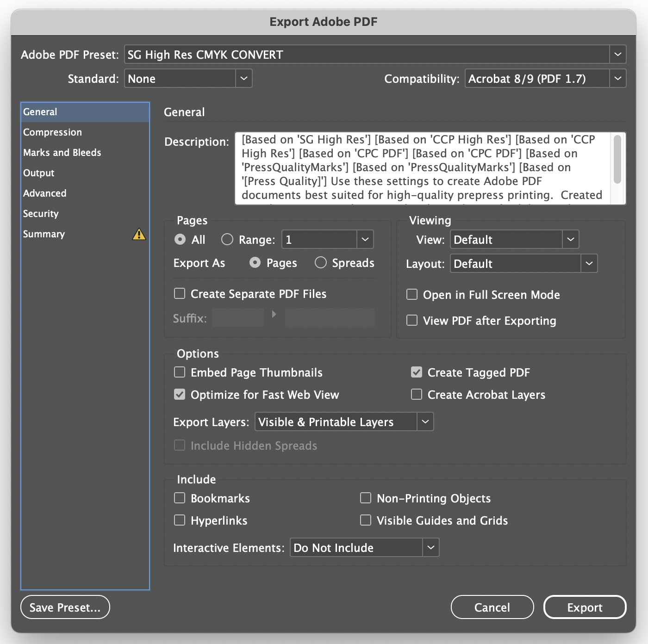The height and width of the screenshot is (644, 648).
Task: Check the Bookmarks include option
Action: (x=180, y=498)
